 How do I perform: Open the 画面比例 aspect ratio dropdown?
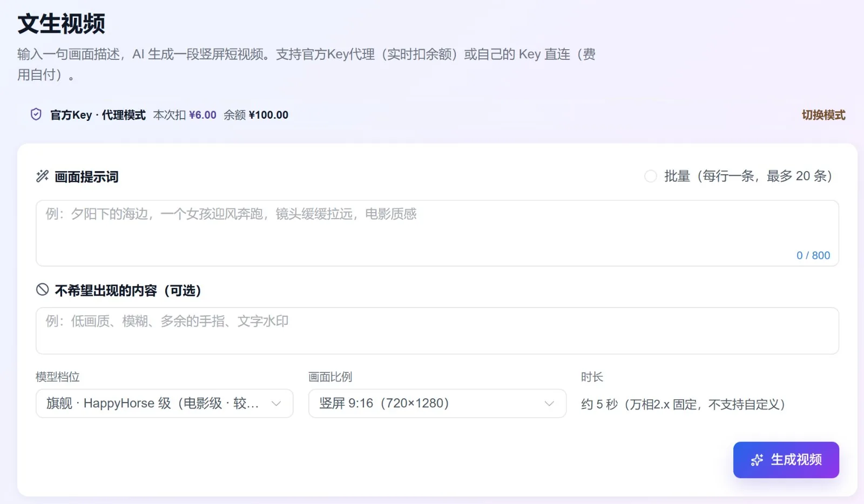click(x=437, y=403)
